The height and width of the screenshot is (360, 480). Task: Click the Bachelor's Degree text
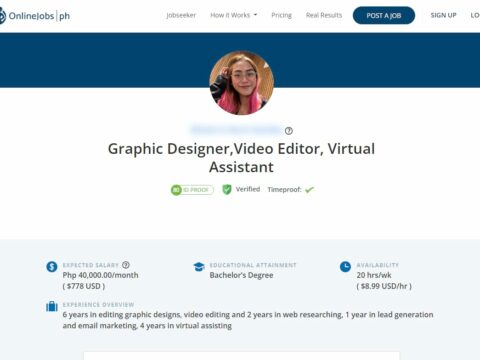[x=241, y=275]
